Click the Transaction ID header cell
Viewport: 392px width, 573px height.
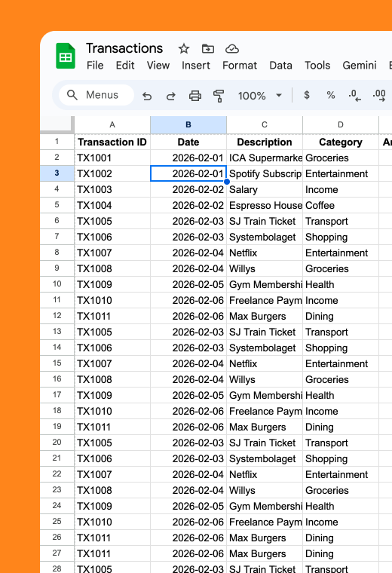point(112,142)
